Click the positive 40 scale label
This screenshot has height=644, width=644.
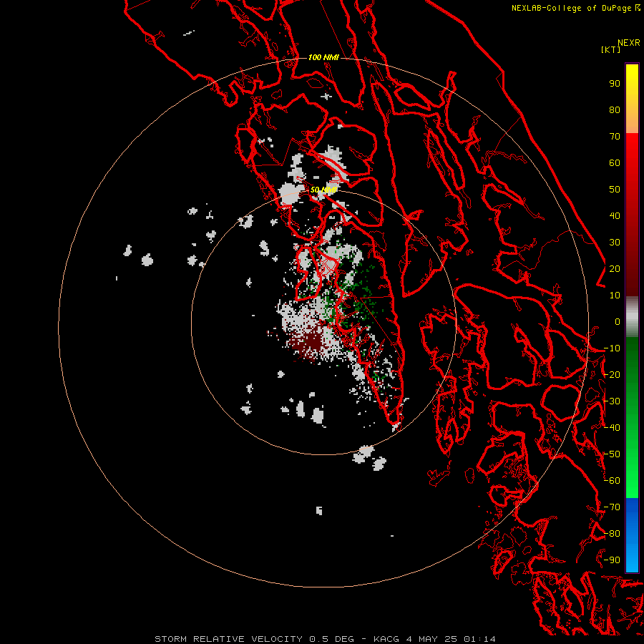click(x=615, y=216)
